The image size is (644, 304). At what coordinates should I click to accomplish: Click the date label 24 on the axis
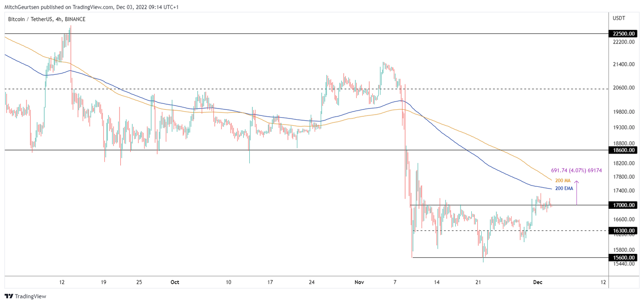point(312,282)
